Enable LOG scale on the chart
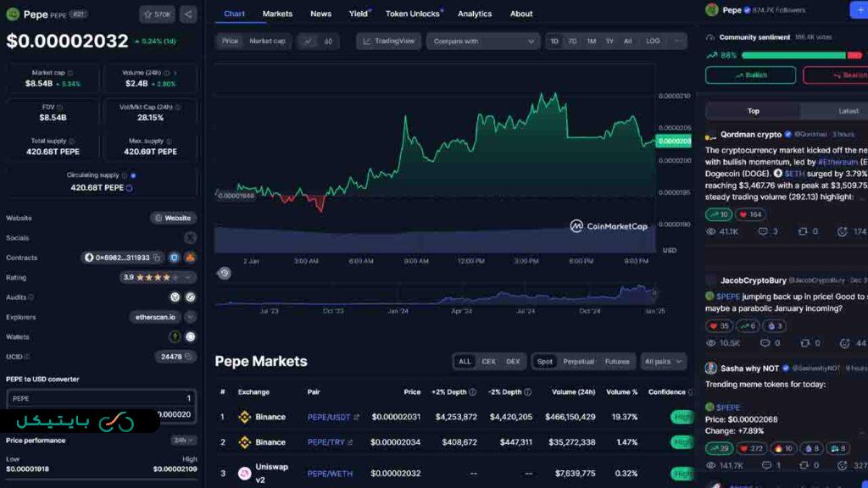Viewport: 868px width, 488px height. click(x=653, y=41)
